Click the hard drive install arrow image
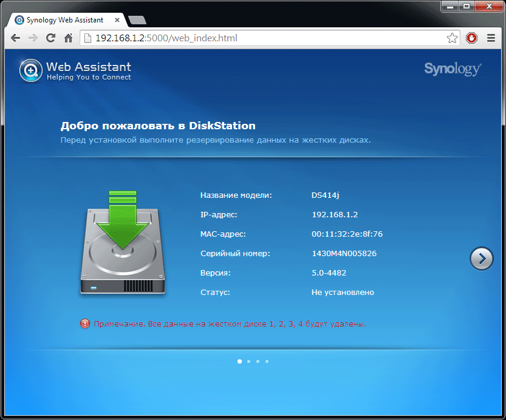 pyautogui.click(x=123, y=242)
